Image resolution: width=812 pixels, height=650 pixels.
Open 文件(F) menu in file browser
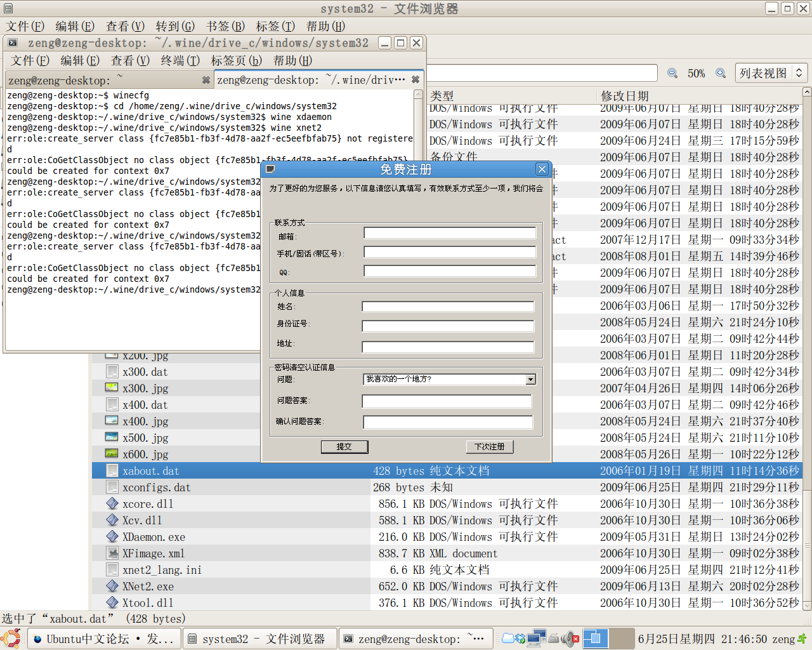tap(25, 26)
